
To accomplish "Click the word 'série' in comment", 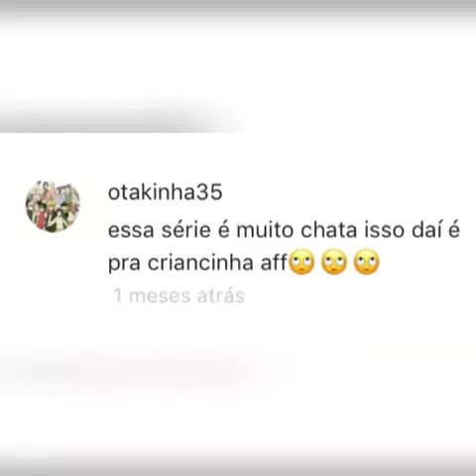I will coord(186,230).
